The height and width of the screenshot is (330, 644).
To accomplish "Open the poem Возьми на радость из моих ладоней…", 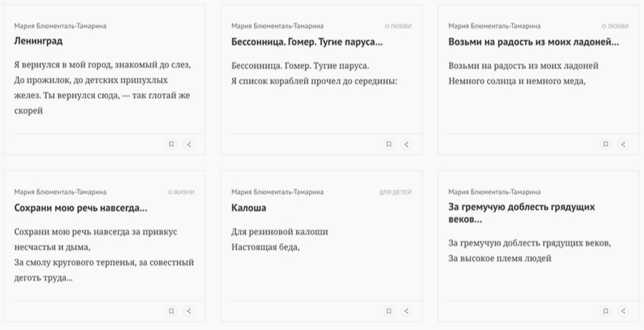I will pos(534,42).
